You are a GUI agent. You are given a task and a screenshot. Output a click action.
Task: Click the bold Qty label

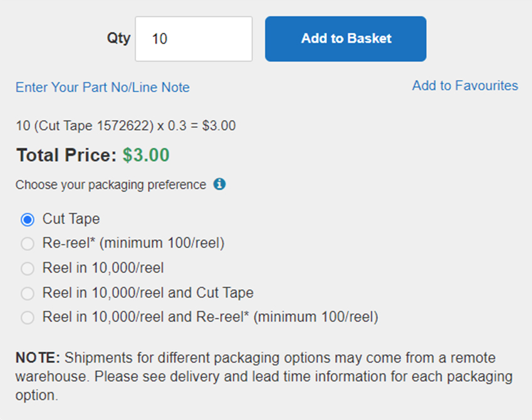[x=119, y=38]
